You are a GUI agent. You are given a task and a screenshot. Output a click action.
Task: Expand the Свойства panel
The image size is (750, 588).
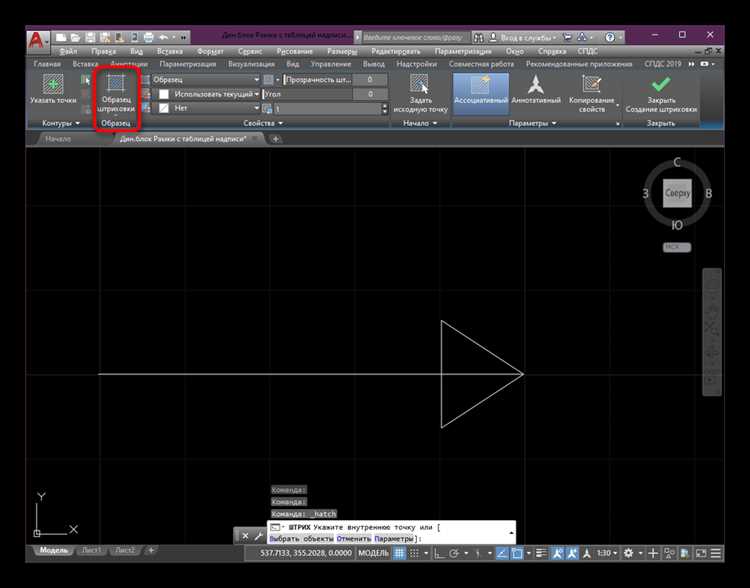pos(263,123)
